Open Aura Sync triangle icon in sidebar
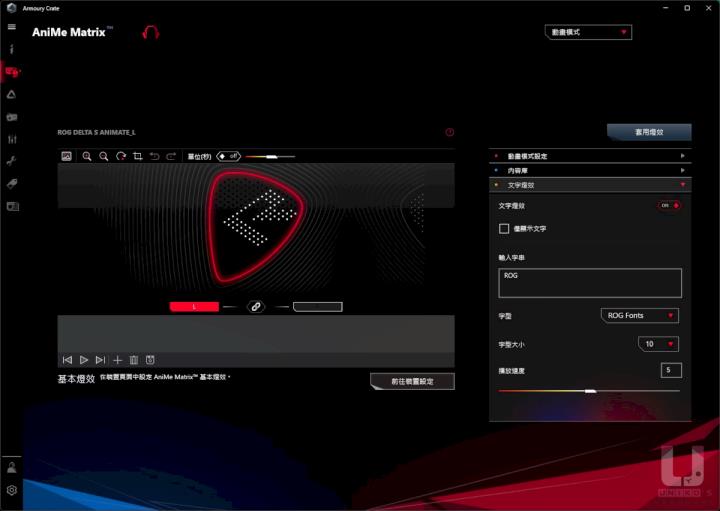The height and width of the screenshot is (511, 720). click(11, 94)
